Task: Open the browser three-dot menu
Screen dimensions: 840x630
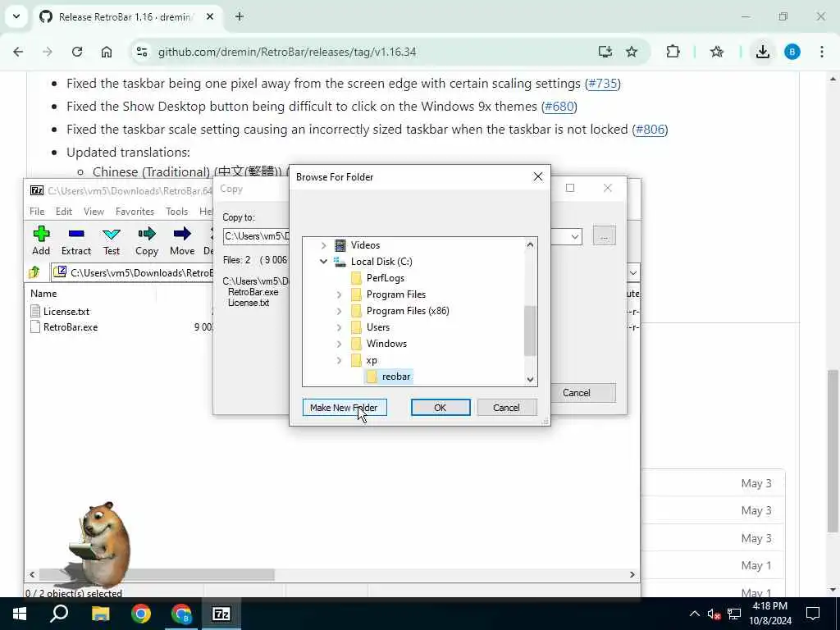Action: pos(822,52)
